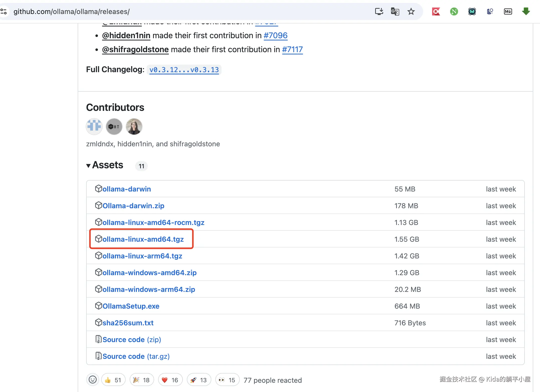
Task: Click the Google Translate icon in address bar
Action: click(x=395, y=11)
